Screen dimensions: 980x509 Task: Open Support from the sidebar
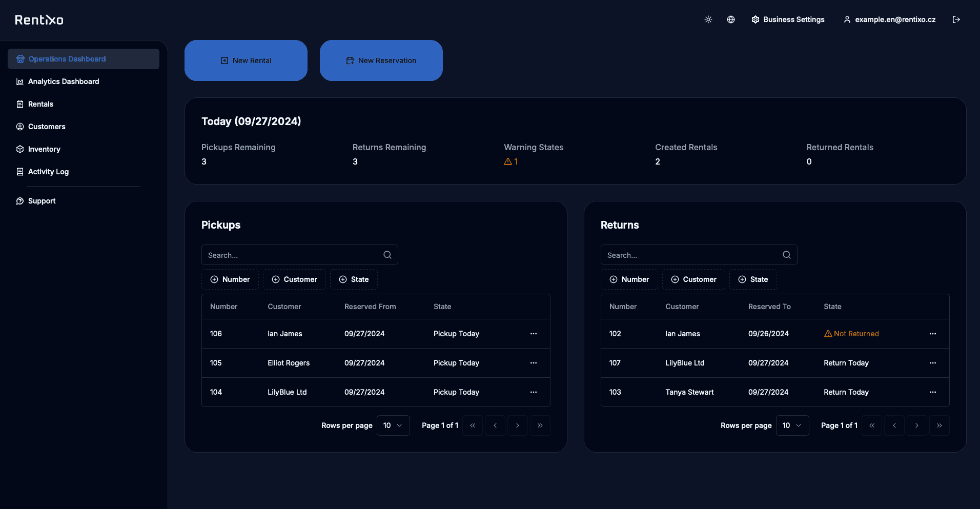[41, 201]
